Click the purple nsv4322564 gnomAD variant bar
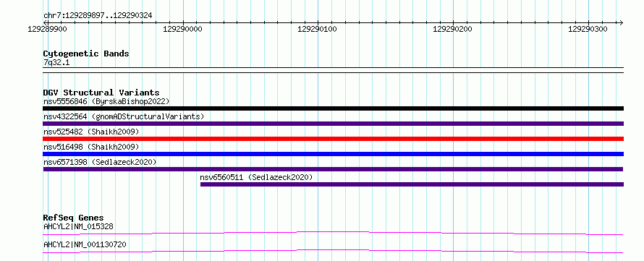This screenshot has height=261, width=644. [x=333, y=124]
